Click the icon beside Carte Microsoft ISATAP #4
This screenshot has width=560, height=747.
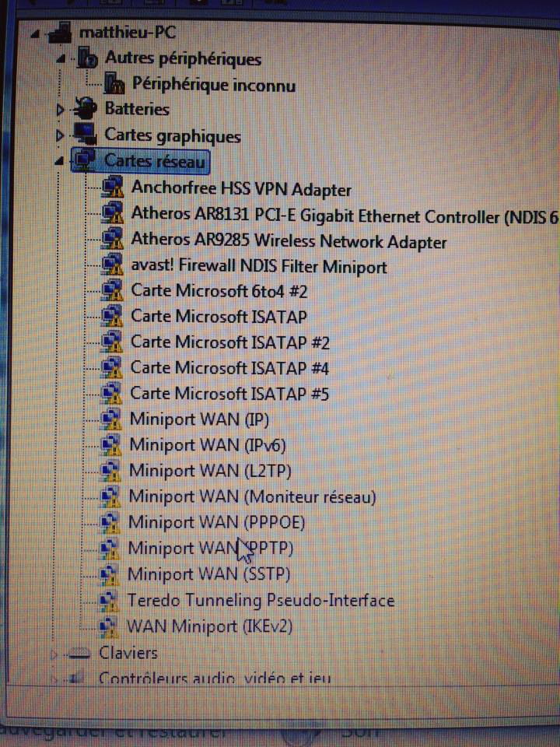point(112,367)
